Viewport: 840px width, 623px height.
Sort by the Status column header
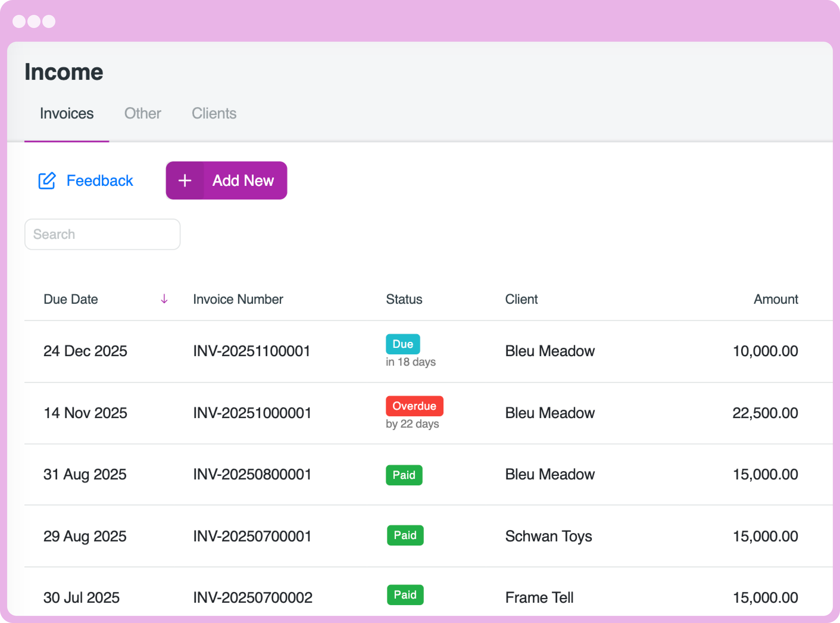click(x=404, y=299)
